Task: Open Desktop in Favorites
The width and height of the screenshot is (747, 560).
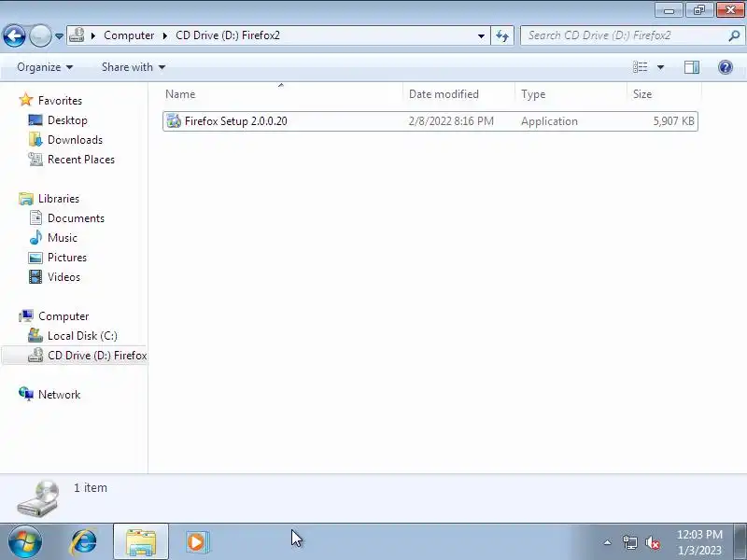Action: pos(67,120)
